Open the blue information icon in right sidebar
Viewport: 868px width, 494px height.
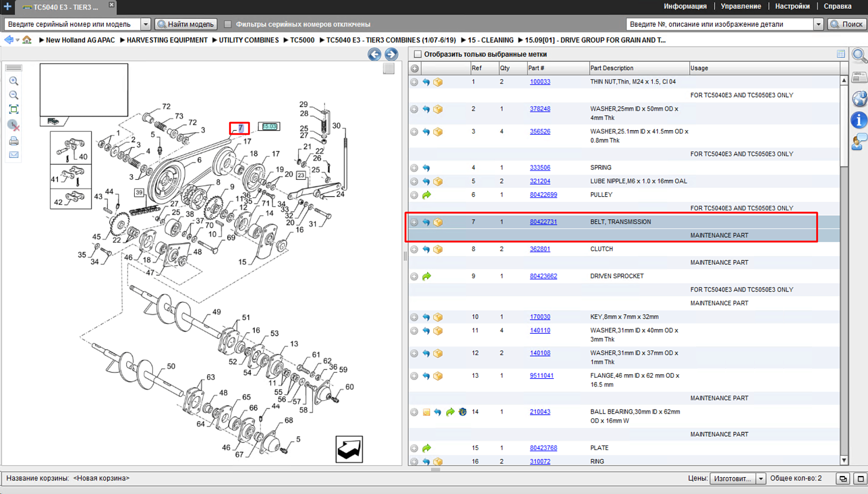point(859,120)
